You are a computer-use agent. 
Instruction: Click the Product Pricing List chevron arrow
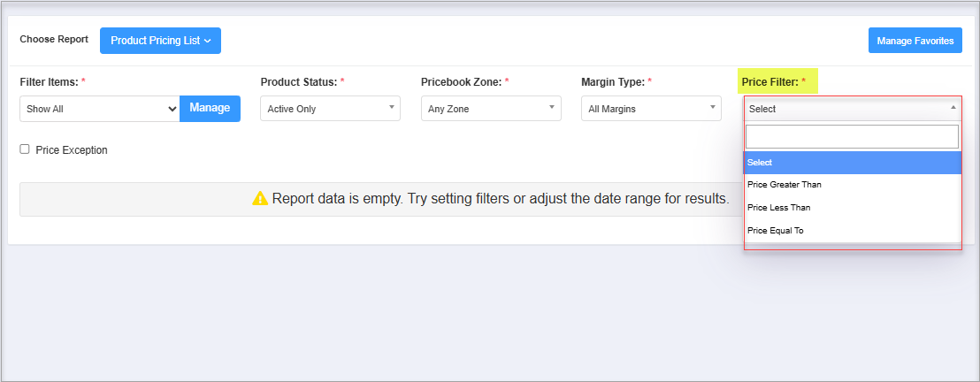tap(208, 41)
